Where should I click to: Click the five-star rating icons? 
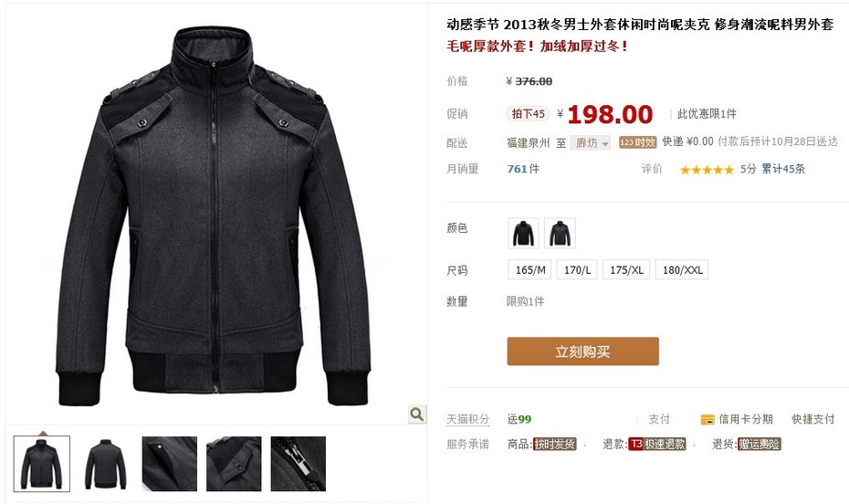707,170
